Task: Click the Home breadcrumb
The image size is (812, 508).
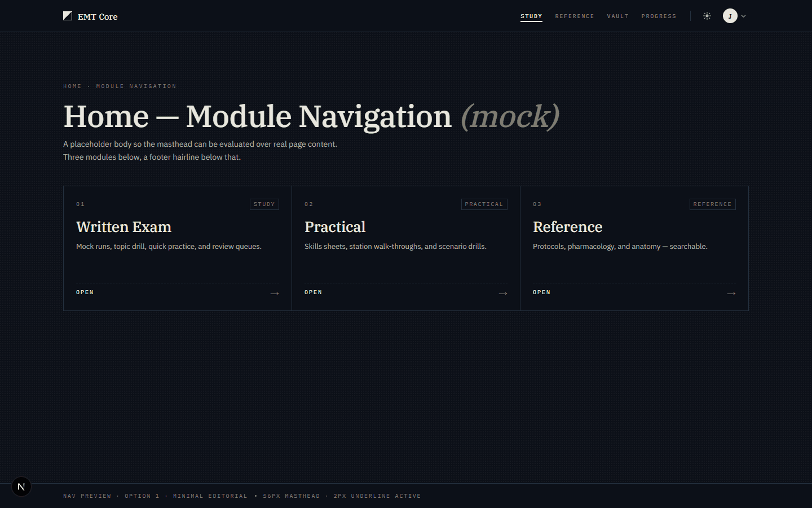Action: pyautogui.click(x=72, y=86)
